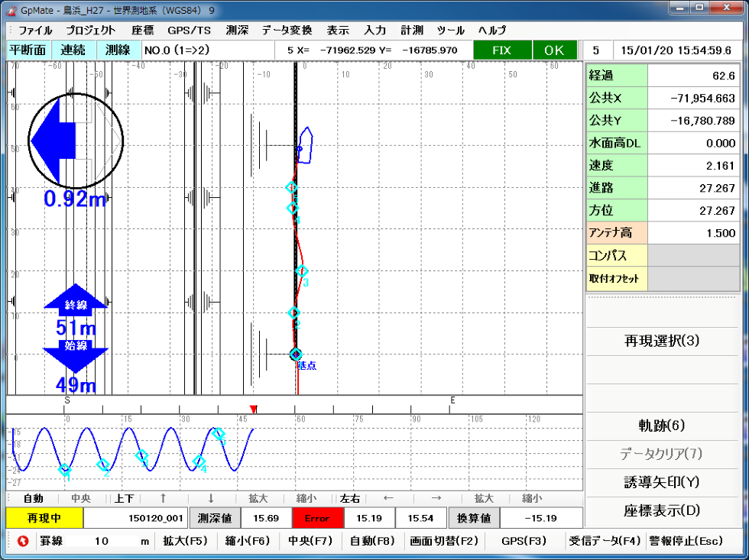The image size is (749, 560).
Task: Click the 自動(F8) auto button
Action: (373, 541)
